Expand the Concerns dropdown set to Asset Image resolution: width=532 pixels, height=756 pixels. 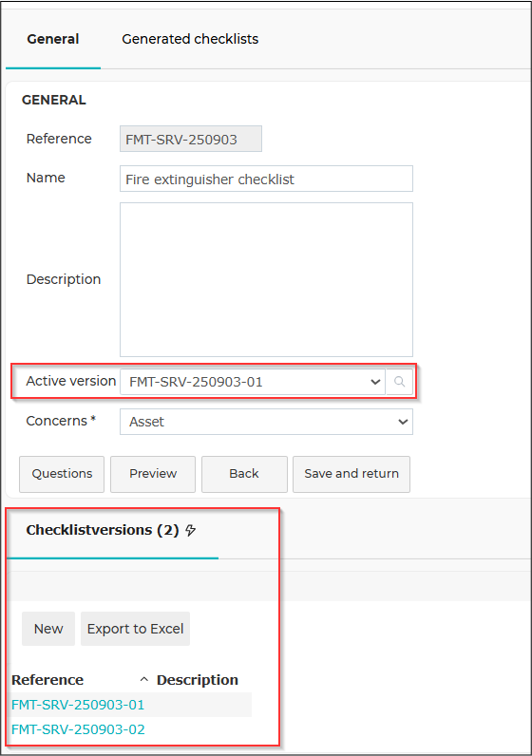point(266,422)
